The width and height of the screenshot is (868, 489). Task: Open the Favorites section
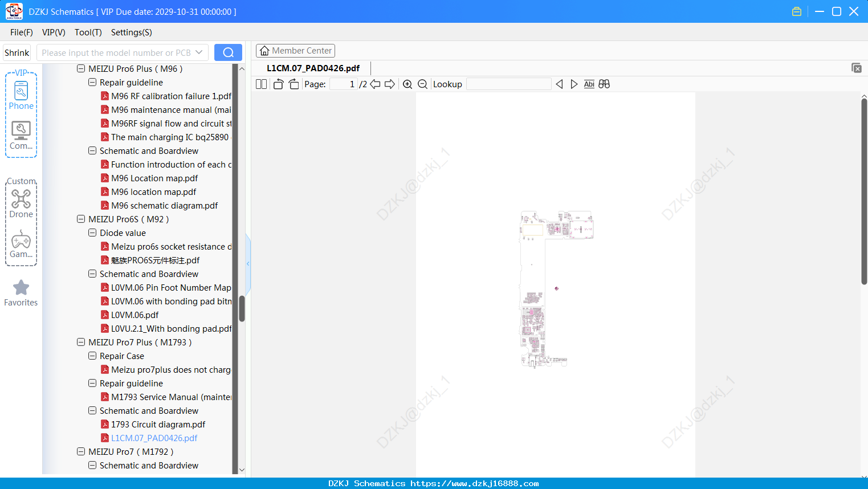(21, 293)
